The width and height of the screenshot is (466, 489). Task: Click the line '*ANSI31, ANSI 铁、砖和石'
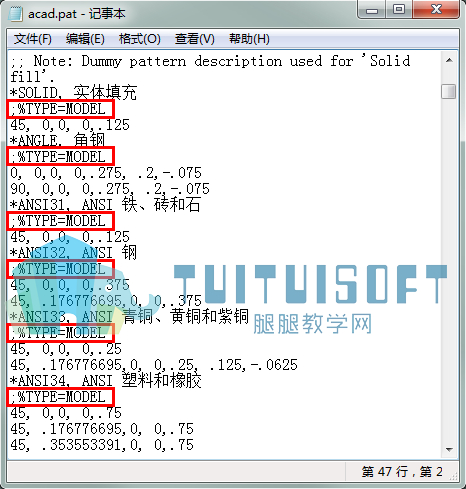point(105,204)
